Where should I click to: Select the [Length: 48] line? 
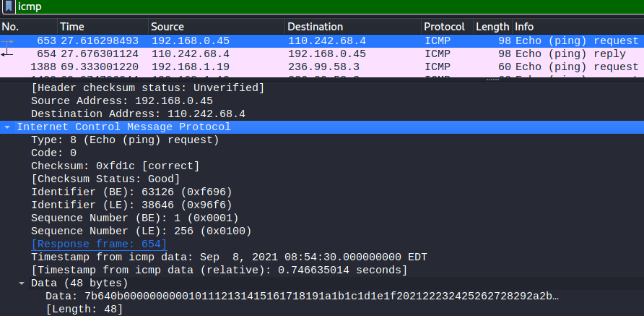[x=84, y=309]
